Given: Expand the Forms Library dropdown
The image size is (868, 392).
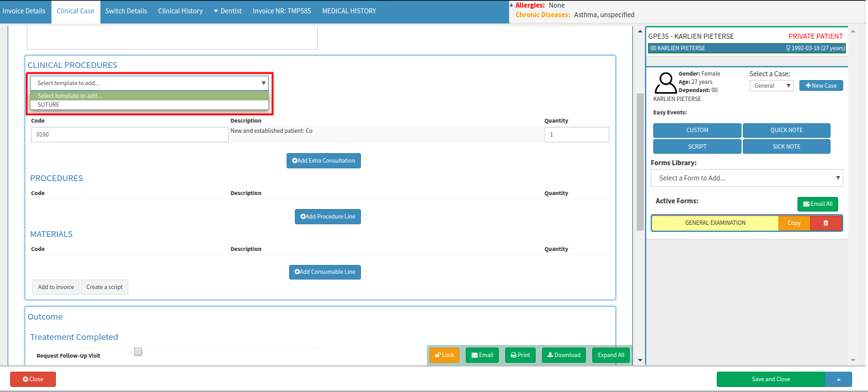Looking at the screenshot, I should (x=746, y=178).
